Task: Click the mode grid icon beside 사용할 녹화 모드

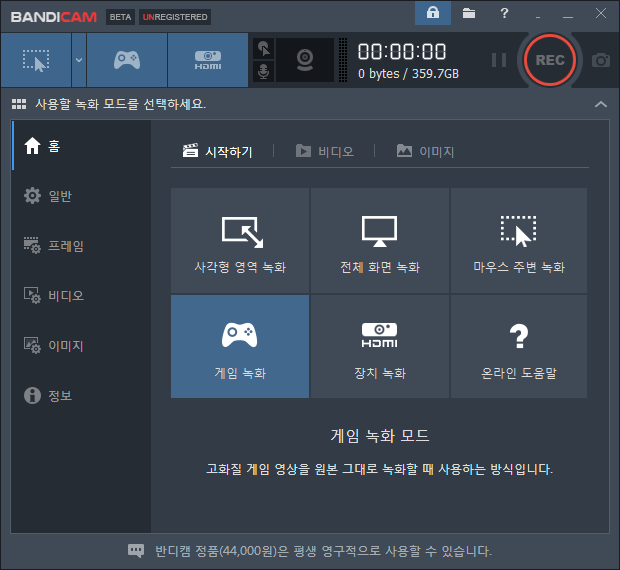Action: tap(19, 104)
